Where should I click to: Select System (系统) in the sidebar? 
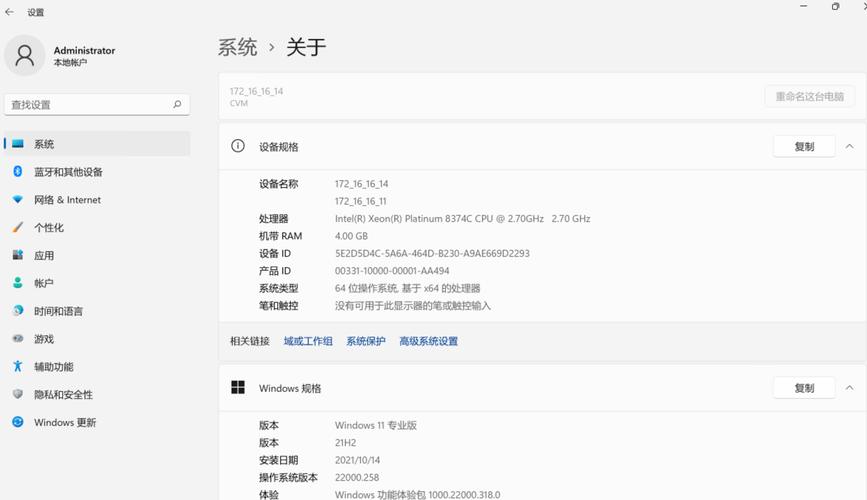[x=97, y=144]
